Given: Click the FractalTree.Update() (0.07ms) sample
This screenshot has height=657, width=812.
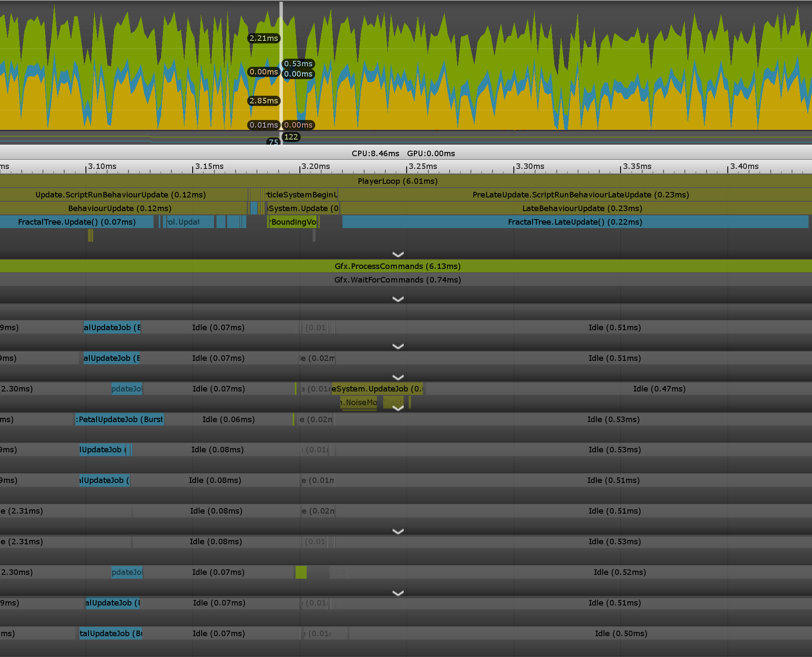Looking at the screenshot, I should coord(77,222).
